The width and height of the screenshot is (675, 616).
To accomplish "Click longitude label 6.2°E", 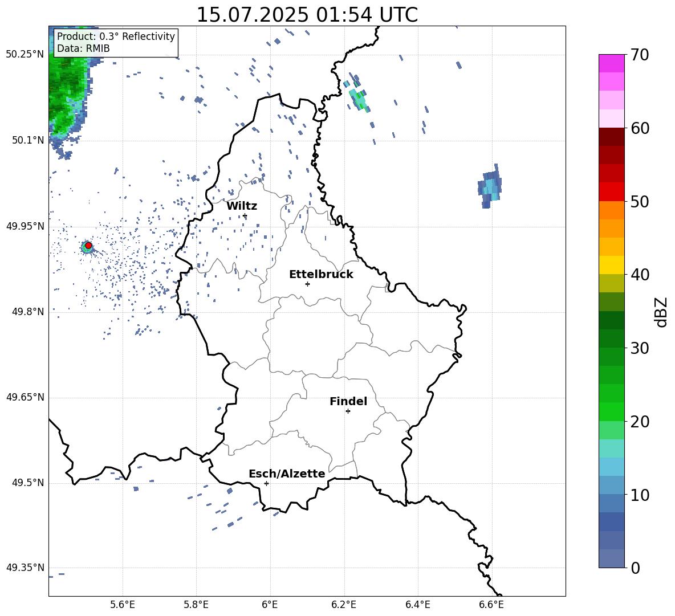I will [x=344, y=605].
